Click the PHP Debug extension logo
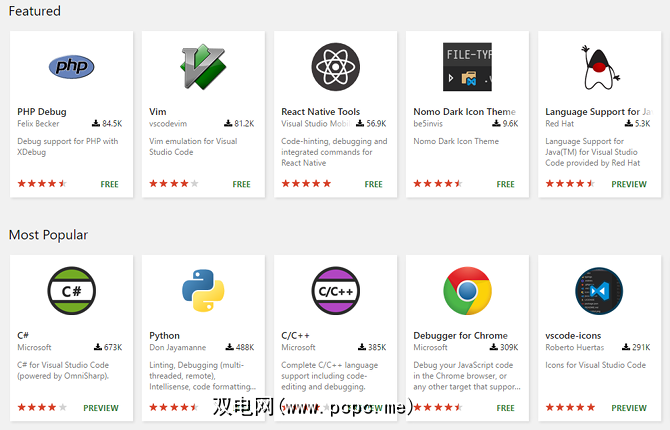The width and height of the screenshot is (670, 430). click(x=71, y=67)
